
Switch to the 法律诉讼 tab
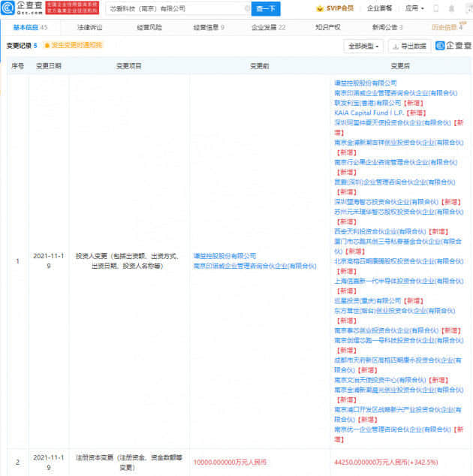pos(90,28)
